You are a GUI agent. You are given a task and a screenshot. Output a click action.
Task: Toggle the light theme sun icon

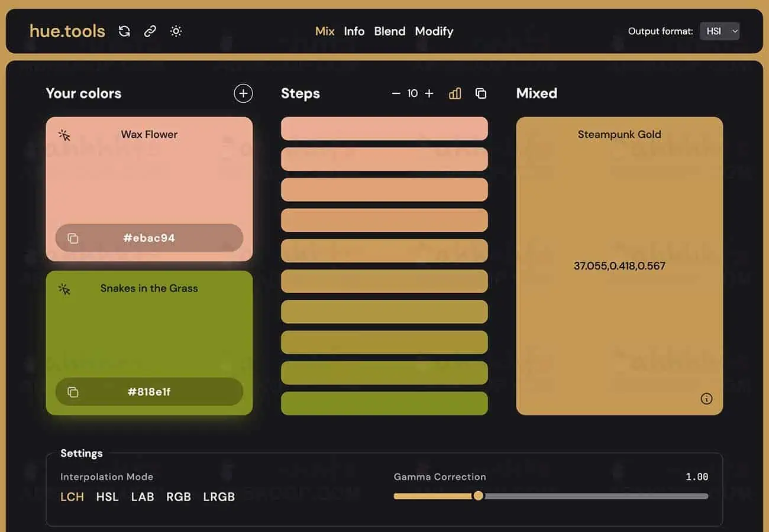[x=176, y=31]
